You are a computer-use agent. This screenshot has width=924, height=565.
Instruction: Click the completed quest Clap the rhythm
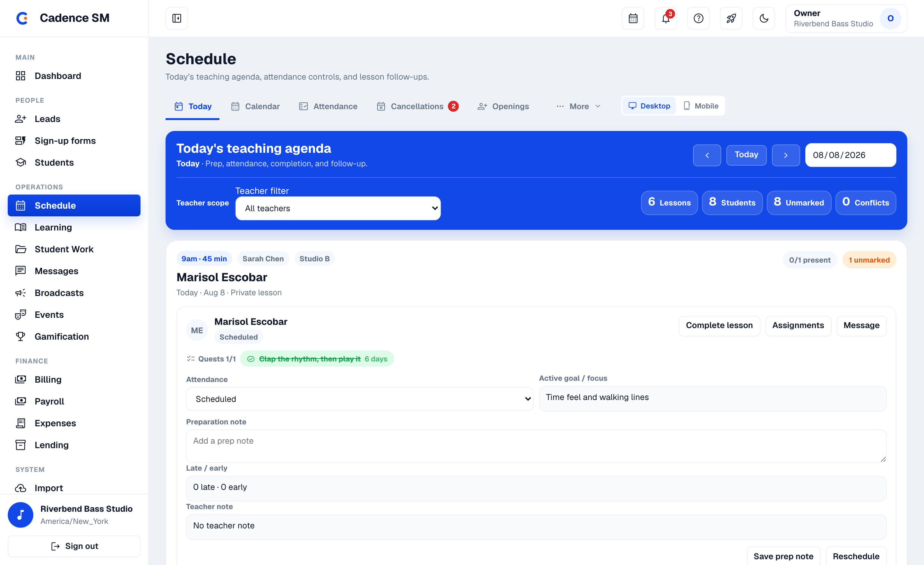316,359
